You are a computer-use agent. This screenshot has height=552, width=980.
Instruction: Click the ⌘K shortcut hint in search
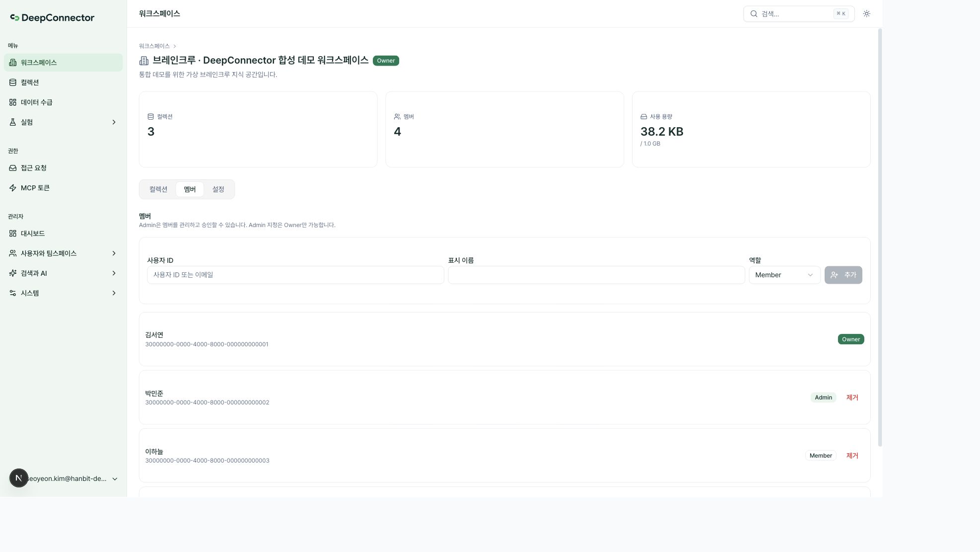click(x=841, y=14)
